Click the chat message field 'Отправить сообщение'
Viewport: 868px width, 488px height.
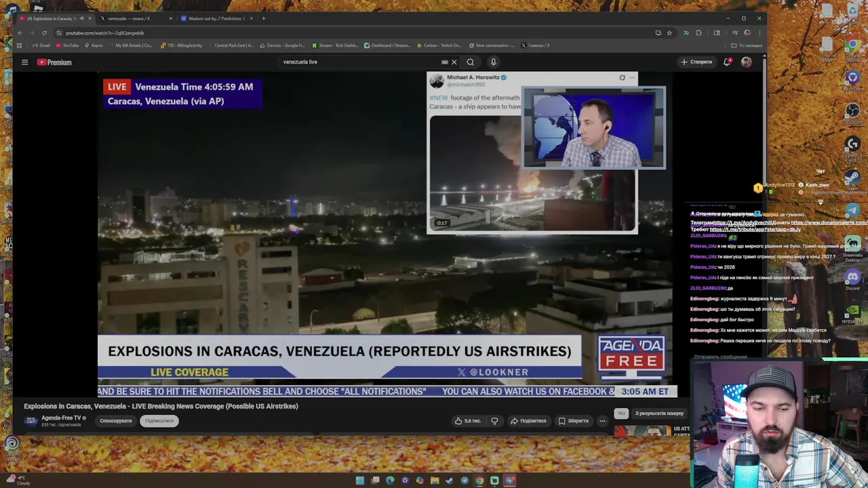(720, 357)
